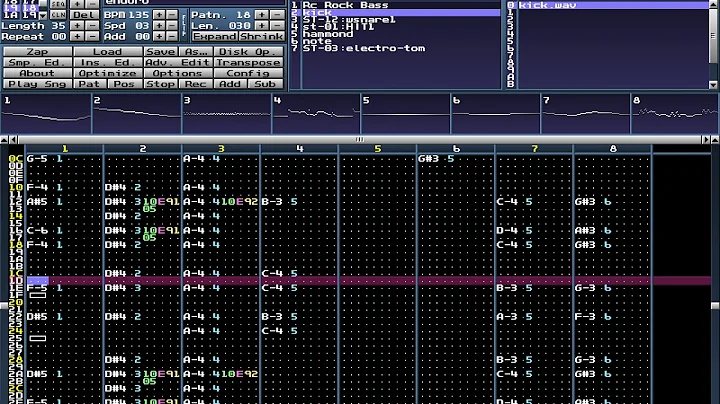The height and width of the screenshot is (404, 720).
Task: Enable record mode with Rec
Action: [x=196, y=84]
